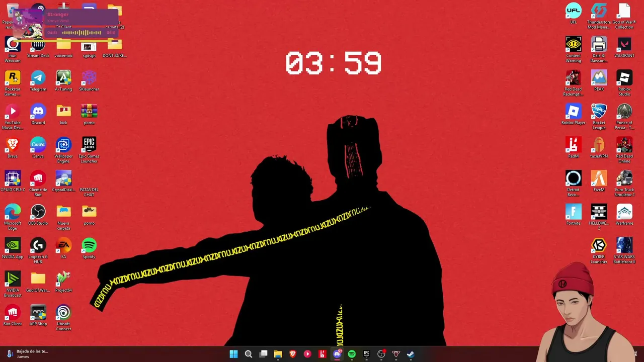
Task: Open Logitech G HUB shortcut
Action: click(x=38, y=251)
